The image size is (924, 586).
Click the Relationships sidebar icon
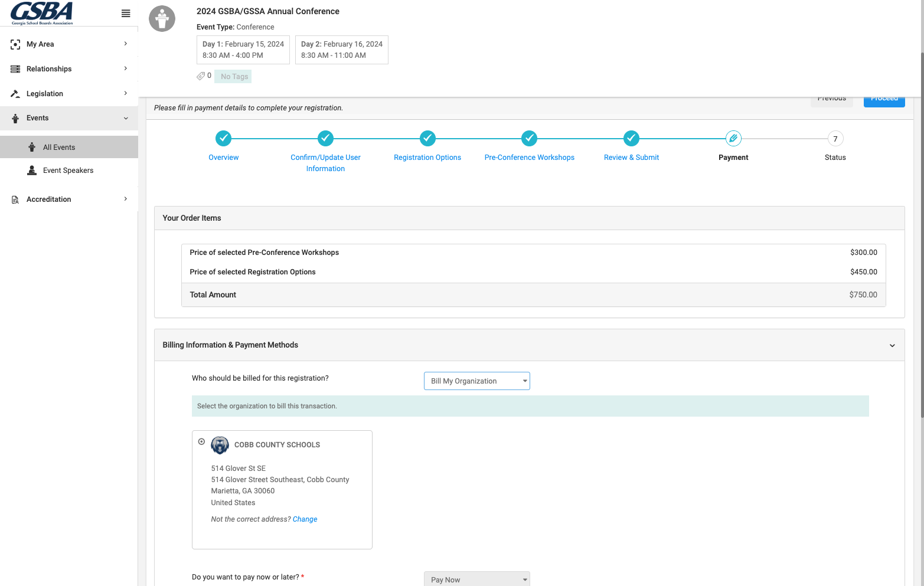pos(15,69)
